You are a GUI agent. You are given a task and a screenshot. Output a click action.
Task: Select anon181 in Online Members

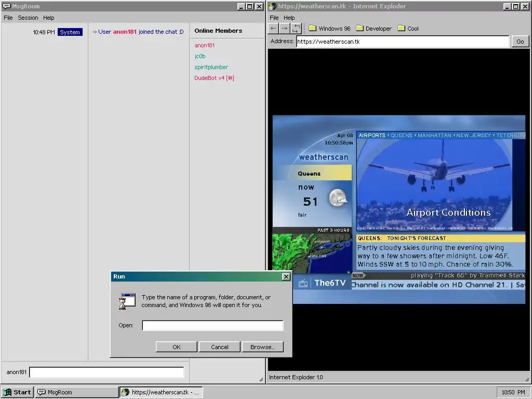tap(204, 45)
